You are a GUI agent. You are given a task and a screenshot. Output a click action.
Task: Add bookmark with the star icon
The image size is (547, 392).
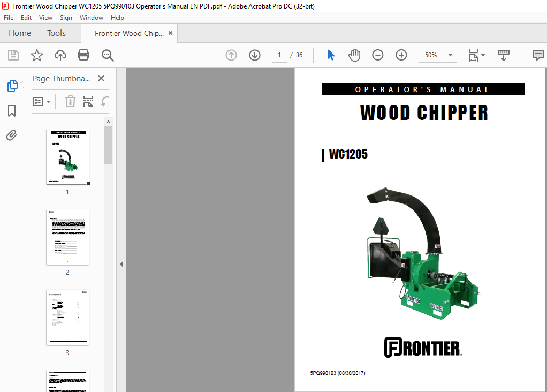pyautogui.click(x=36, y=55)
